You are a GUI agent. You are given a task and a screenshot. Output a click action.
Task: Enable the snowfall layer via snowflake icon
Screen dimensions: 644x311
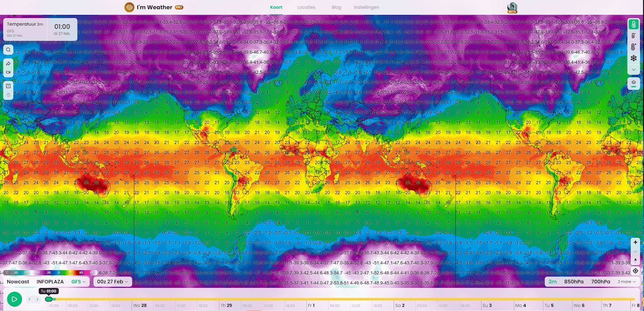634,58
